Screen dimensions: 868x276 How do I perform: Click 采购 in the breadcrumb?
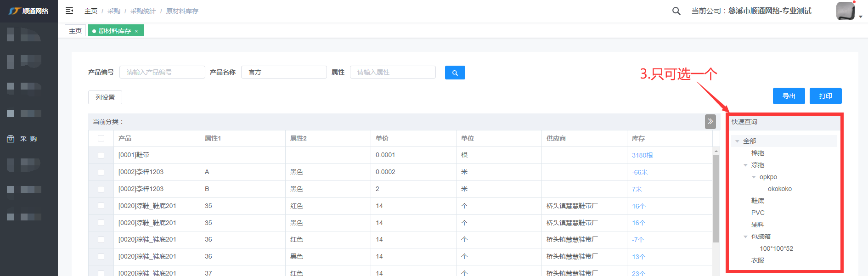113,11
